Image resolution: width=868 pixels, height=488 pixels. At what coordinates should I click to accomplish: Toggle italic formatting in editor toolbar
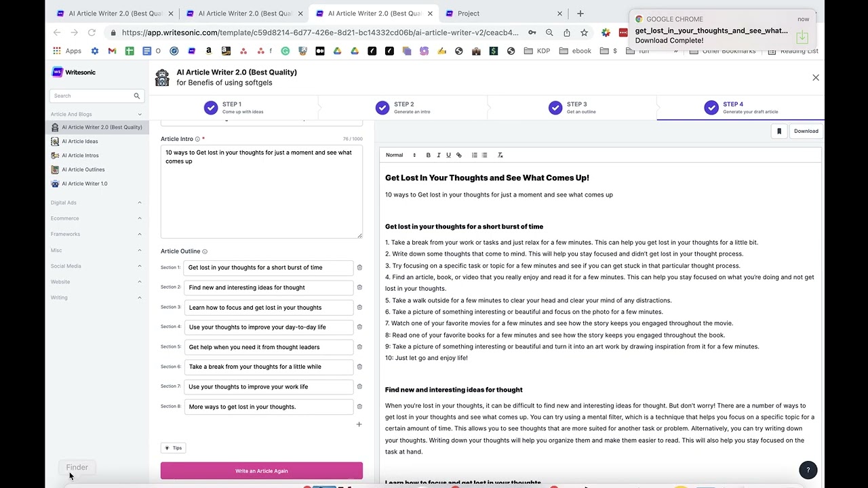pos(438,155)
